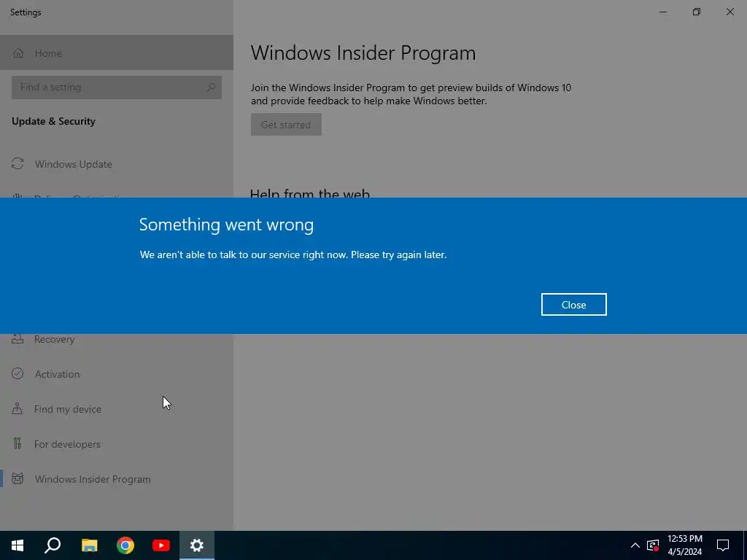This screenshot has width=747, height=560.
Task: Click the Update & Security heading
Action: pos(53,122)
